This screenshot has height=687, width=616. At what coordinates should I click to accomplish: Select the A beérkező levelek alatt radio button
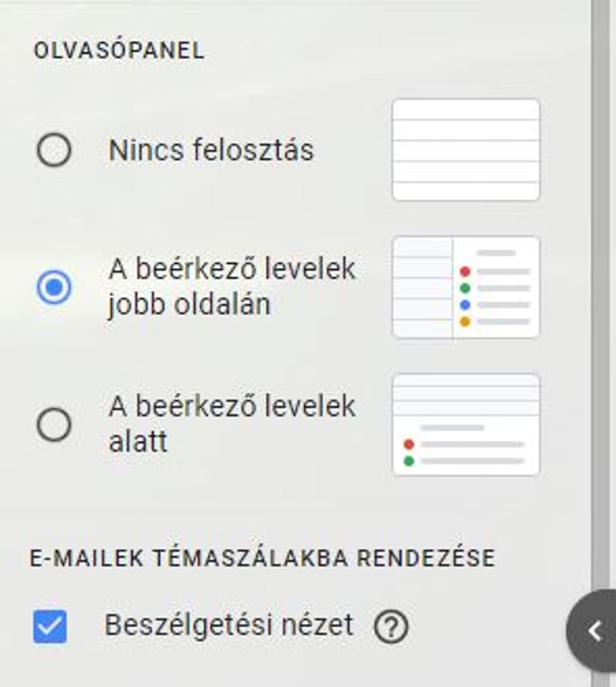click(x=54, y=425)
